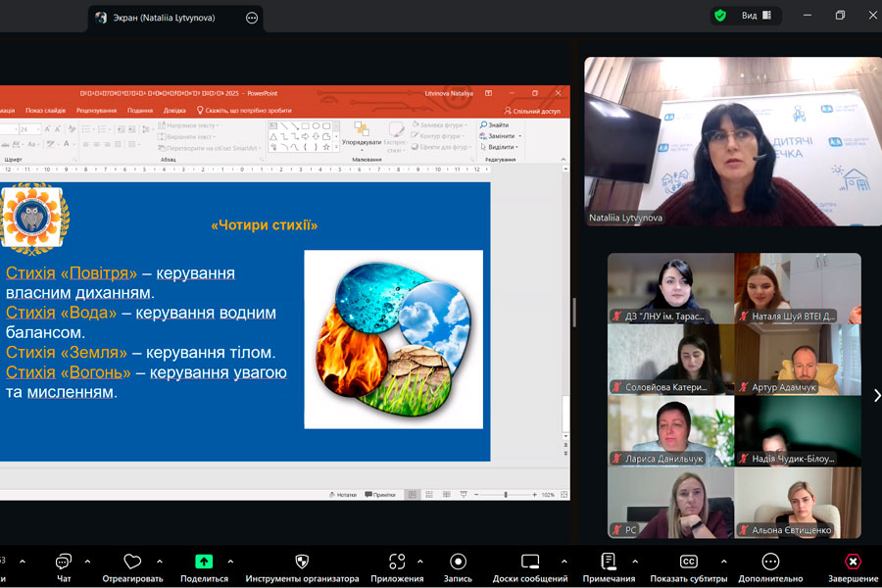Click Спільний доступ in PowerPoint
This screenshot has width=882, height=588.
coord(532,111)
